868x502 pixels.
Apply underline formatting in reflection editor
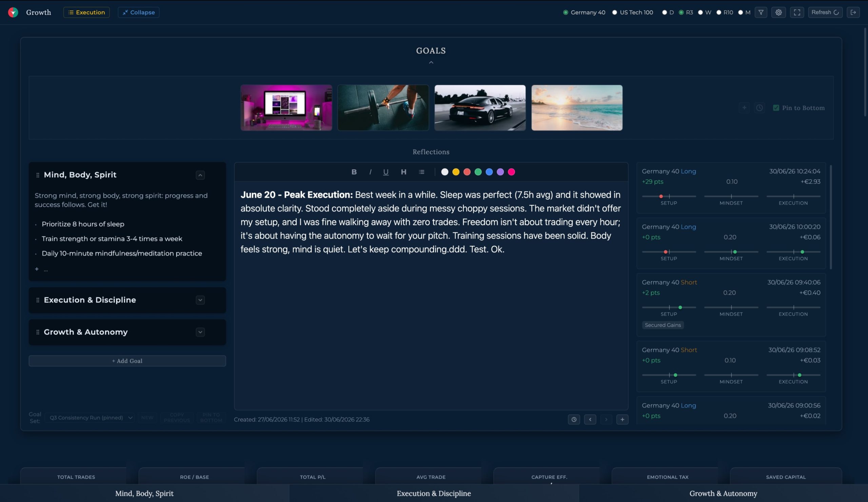[386, 172]
